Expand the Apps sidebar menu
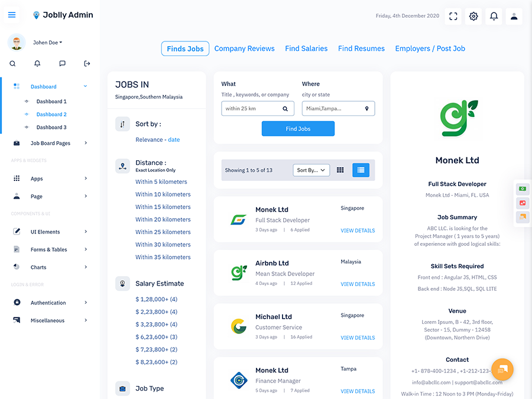 [x=50, y=179]
